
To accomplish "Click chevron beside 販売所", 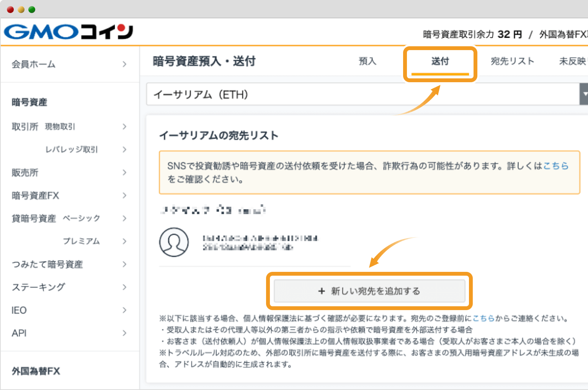I will pos(124,172).
